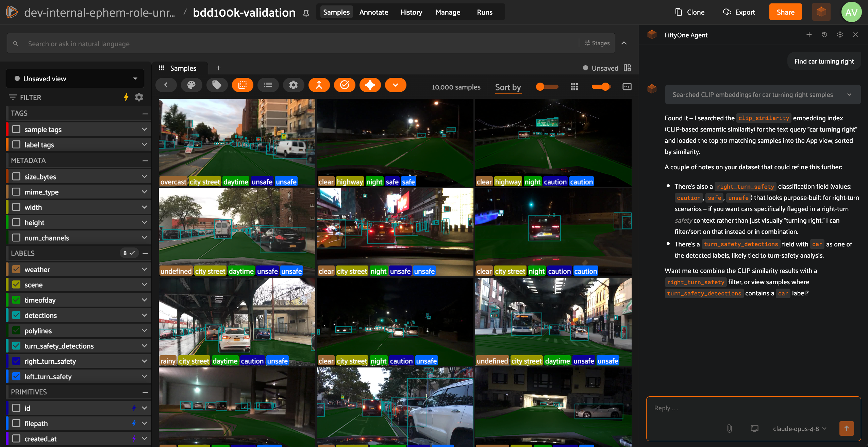Image resolution: width=868 pixels, height=447 pixels.
Task: Expand the size_bytes field
Action: tap(145, 176)
